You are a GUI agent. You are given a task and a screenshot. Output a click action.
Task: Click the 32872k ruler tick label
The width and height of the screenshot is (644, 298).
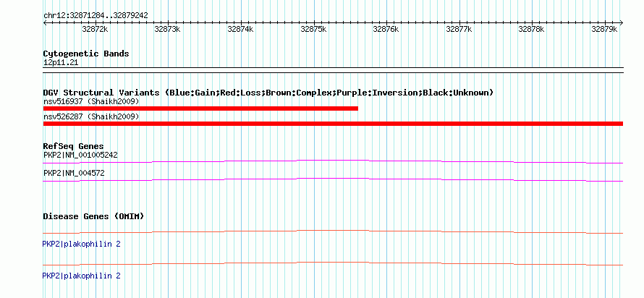point(96,29)
